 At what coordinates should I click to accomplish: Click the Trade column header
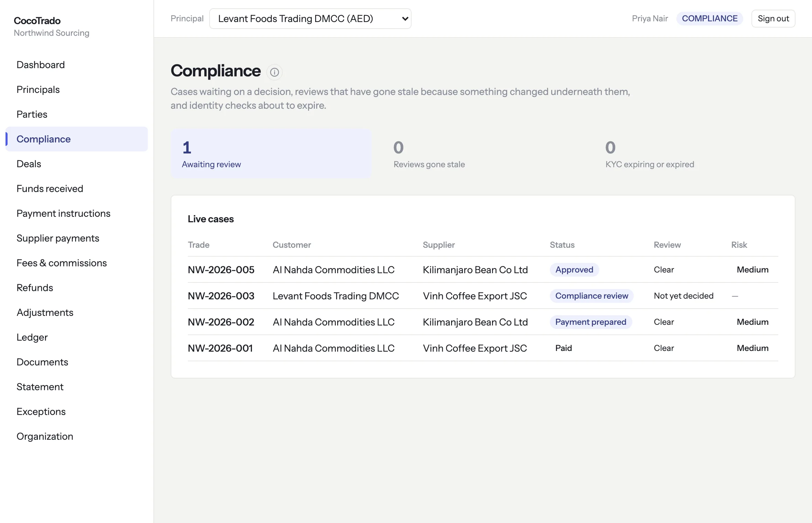tap(199, 245)
